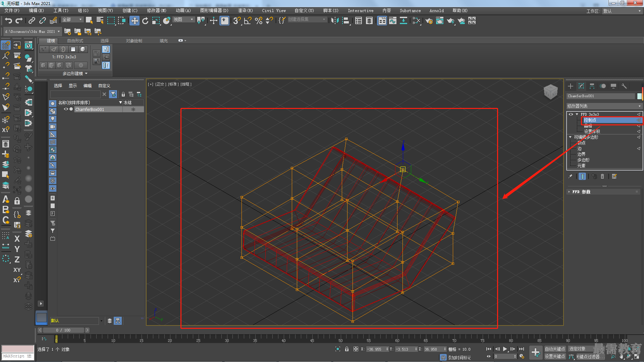Switch to the 自由形式 ribbon tab

point(75,41)
